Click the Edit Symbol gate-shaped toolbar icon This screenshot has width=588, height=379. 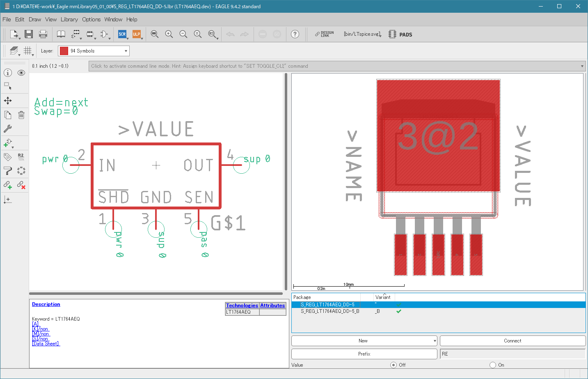coord(104,34)
